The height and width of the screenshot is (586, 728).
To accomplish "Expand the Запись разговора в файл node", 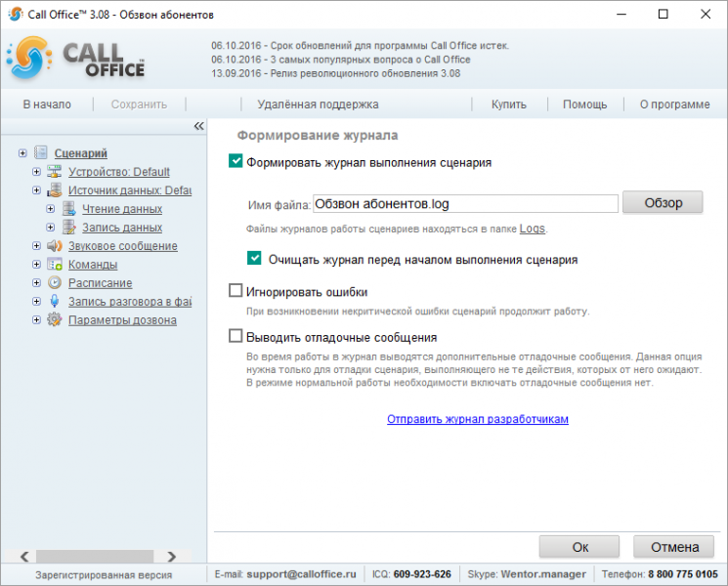I will pos(36,302).
